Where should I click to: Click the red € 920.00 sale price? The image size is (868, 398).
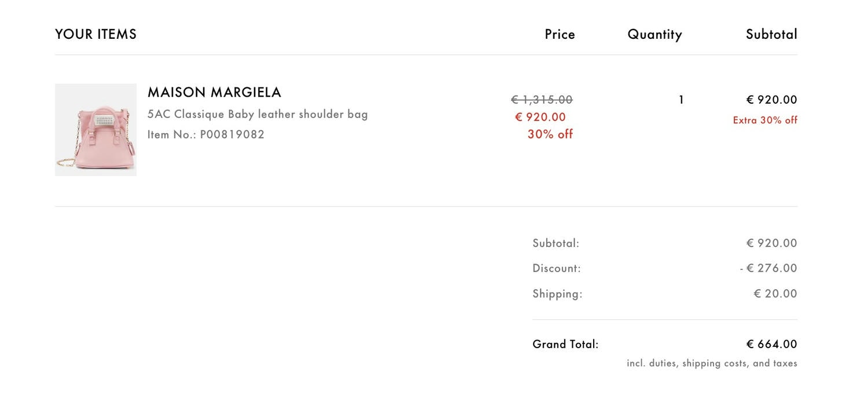540,117
